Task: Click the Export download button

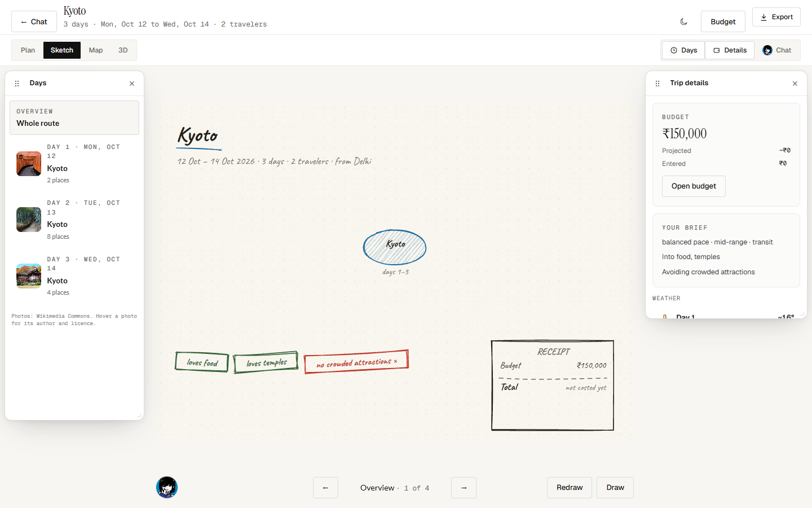Action: pos(776,17)
